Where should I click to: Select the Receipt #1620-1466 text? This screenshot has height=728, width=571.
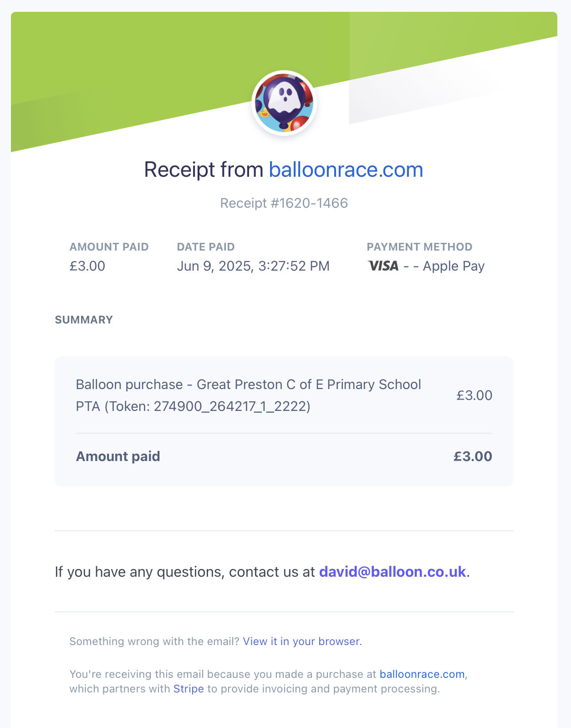(x=284, y=203)
